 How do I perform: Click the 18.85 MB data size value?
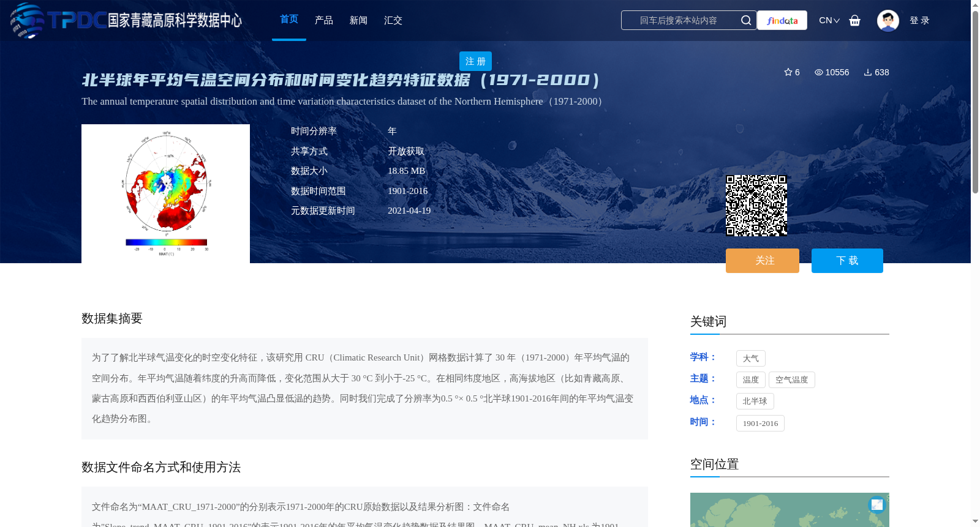[x=406, y=171]
